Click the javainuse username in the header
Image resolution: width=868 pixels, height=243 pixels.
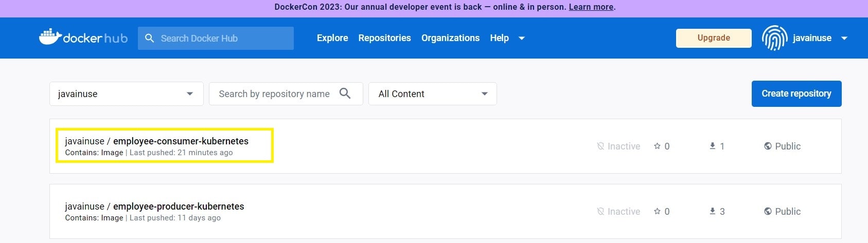(812, 38)
